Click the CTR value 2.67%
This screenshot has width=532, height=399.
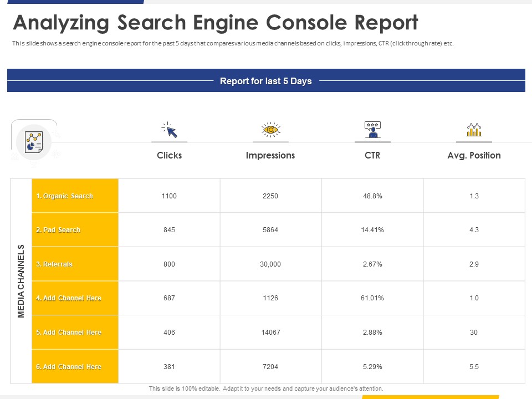(372, 264)
